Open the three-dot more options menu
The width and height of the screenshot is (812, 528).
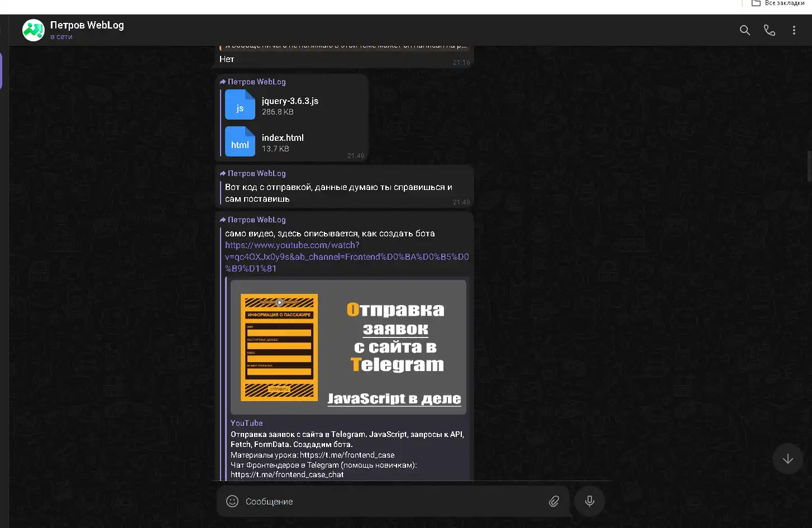click(794, 30)
